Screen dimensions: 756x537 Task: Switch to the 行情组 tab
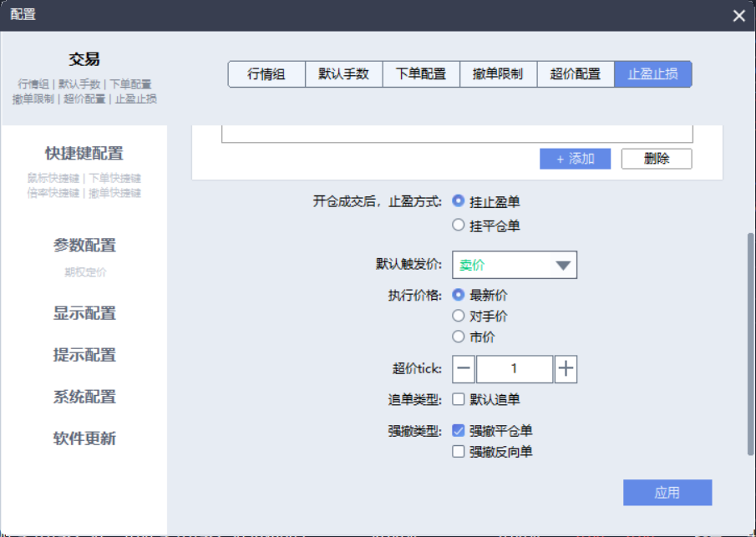(266, 73)
